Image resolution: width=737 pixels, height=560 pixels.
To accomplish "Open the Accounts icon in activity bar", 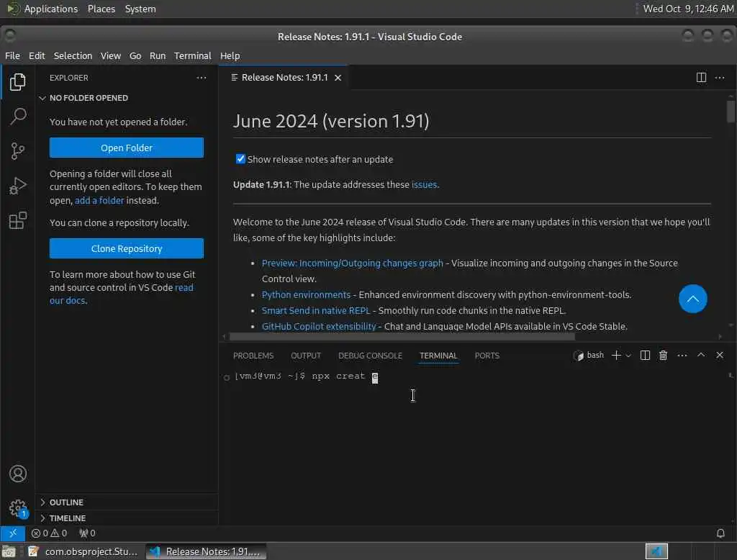I will (18, 474).
